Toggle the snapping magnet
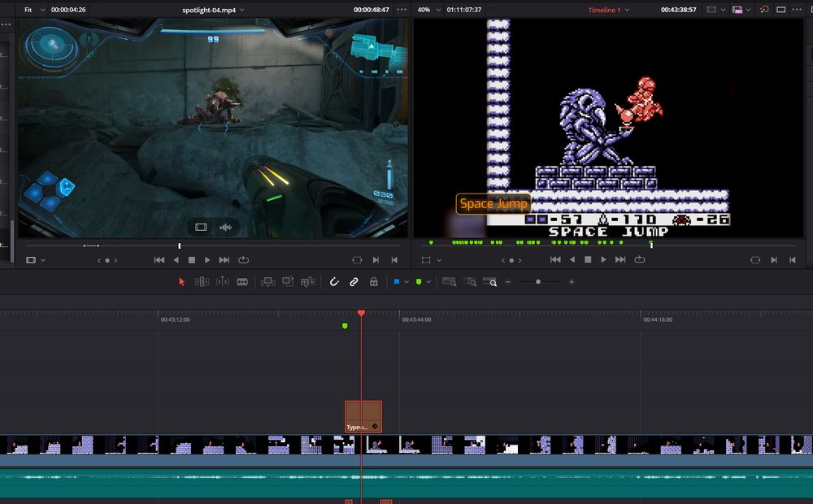The image size is (813, 504). click(335, 280)
